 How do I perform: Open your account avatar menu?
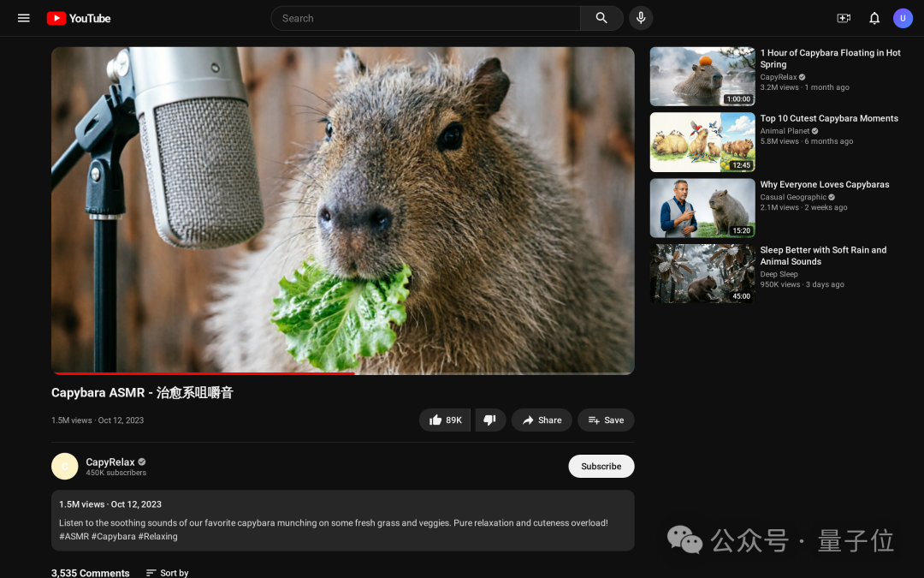point(903,18)
